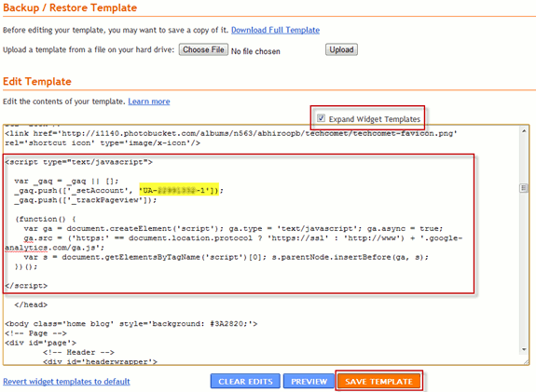Click the getElementsByTagName code line
The height and width of the screenshot is (392, 536).
226,257
